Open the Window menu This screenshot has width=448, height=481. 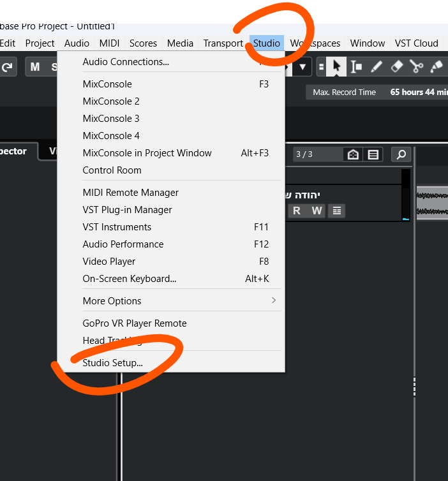point(368,43)
